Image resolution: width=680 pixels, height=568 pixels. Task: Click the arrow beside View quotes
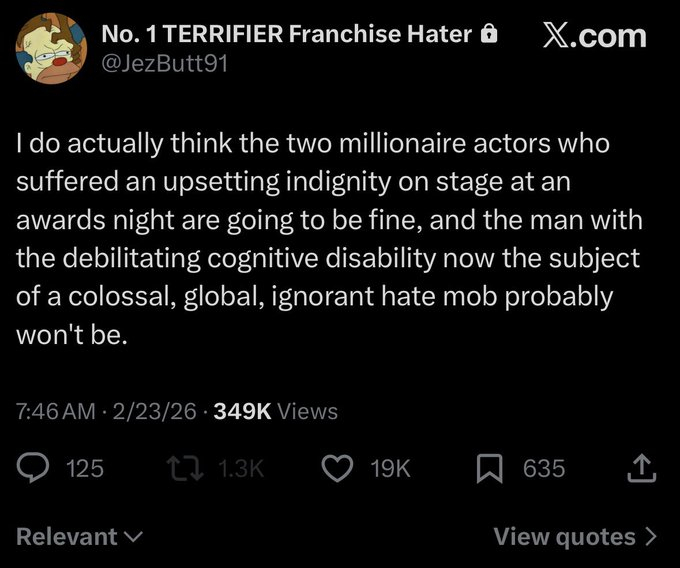coord(651,537)
